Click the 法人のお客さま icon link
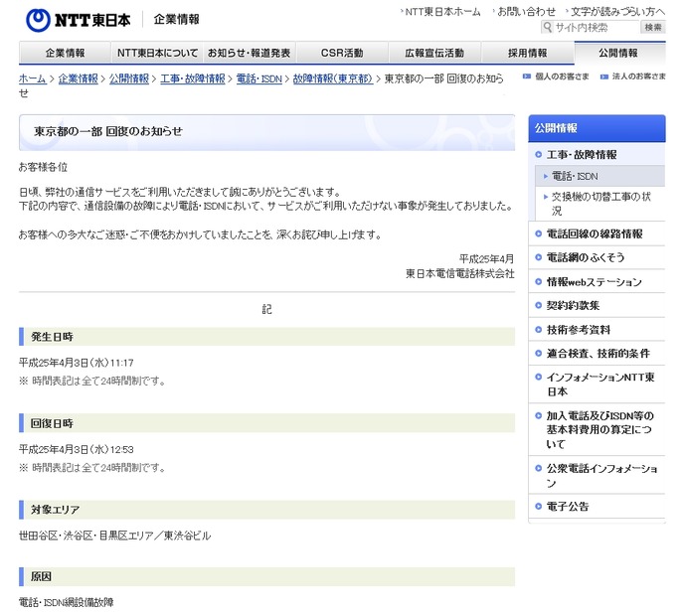 click(x=633, y=77)
